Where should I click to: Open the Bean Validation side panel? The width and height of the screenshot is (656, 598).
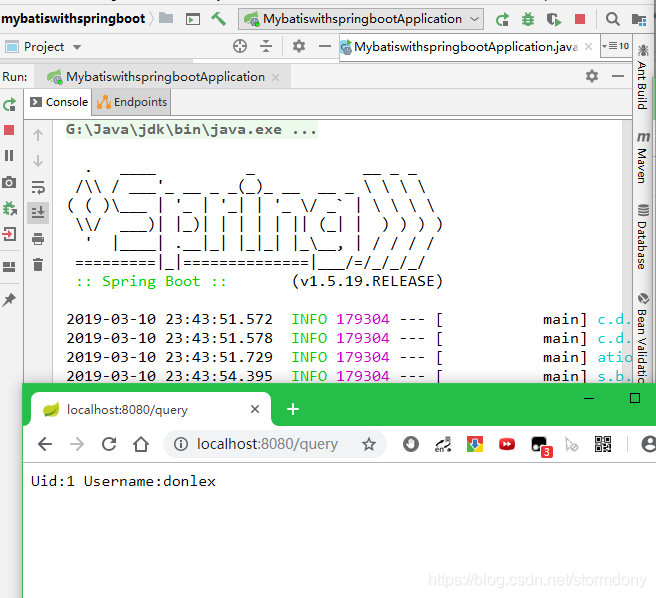[643, 338]
